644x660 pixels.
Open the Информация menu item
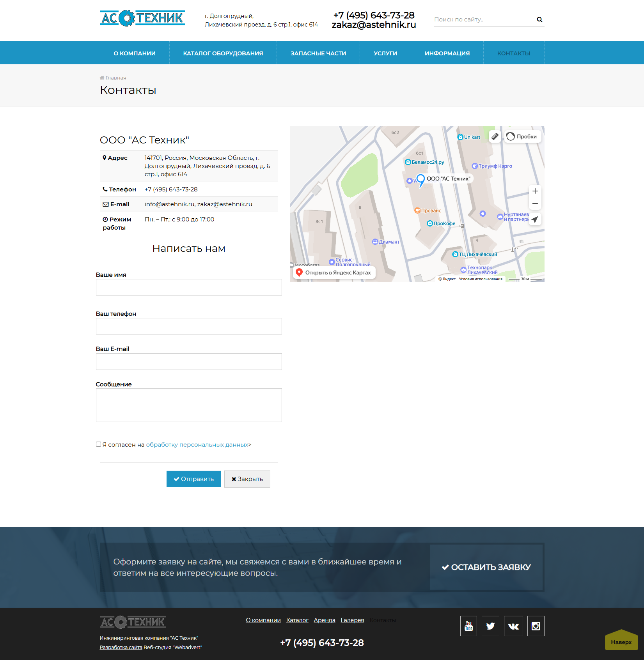(x=447, y=53)
